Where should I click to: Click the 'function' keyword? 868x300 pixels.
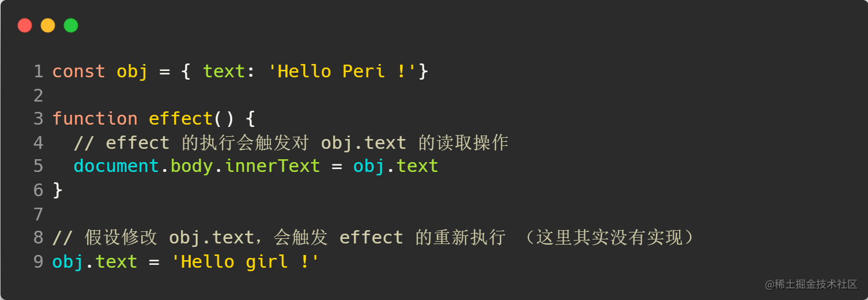pos(95,119)
